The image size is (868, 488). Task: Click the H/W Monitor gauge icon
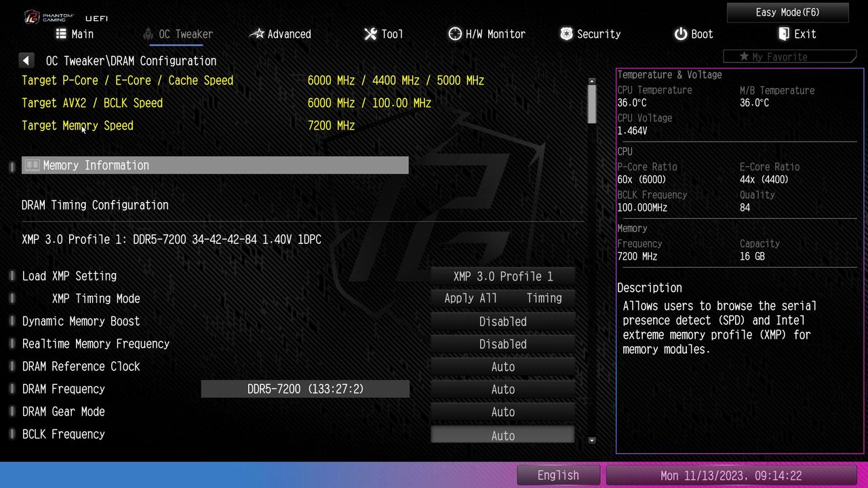[455, 34]
